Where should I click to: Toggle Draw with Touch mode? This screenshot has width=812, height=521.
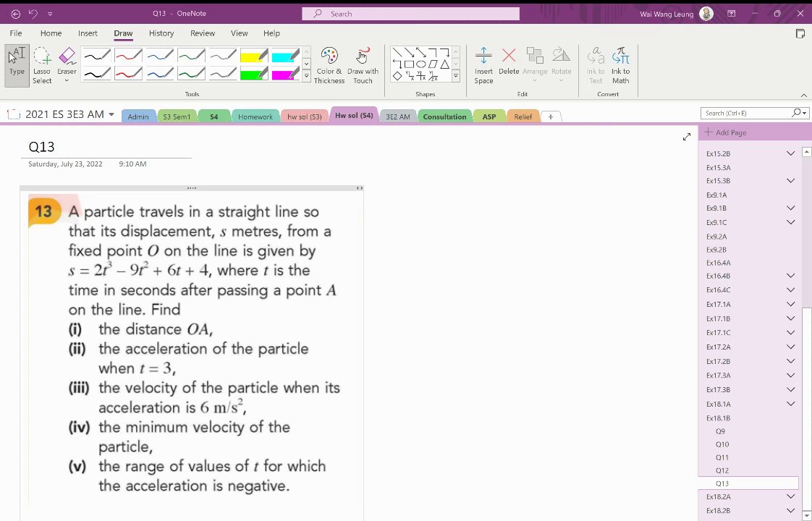(x=363, y=65)
